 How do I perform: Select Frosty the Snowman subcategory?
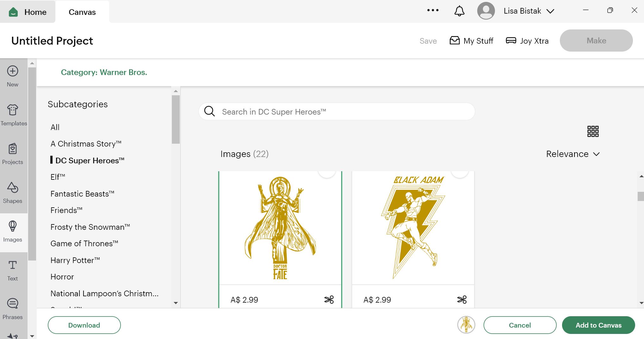pyautogui.click(x=90, y=227)
